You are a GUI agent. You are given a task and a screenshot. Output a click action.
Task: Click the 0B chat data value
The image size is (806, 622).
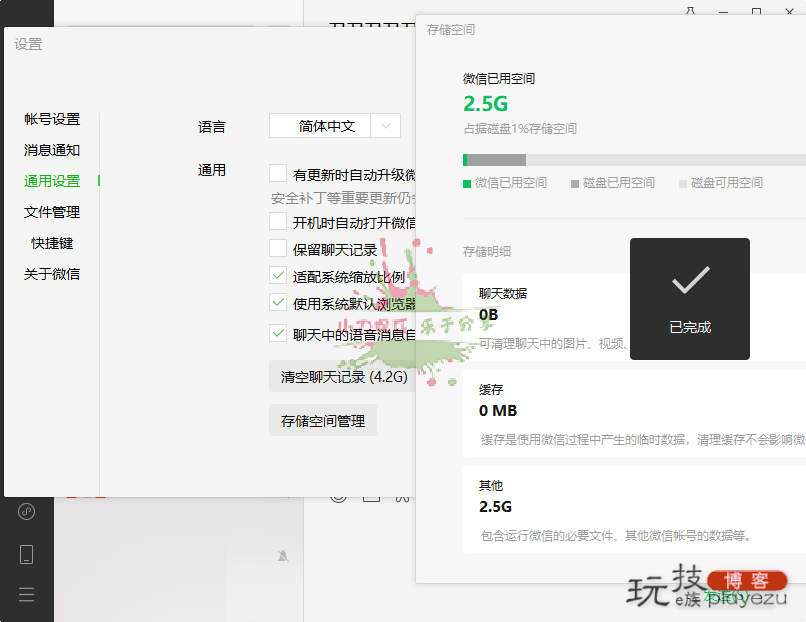click(x=488, y=315)
